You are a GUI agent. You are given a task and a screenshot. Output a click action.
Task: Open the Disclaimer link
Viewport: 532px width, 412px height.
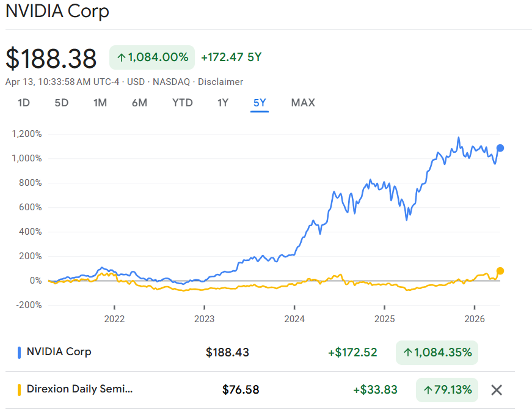click(220, 82)
